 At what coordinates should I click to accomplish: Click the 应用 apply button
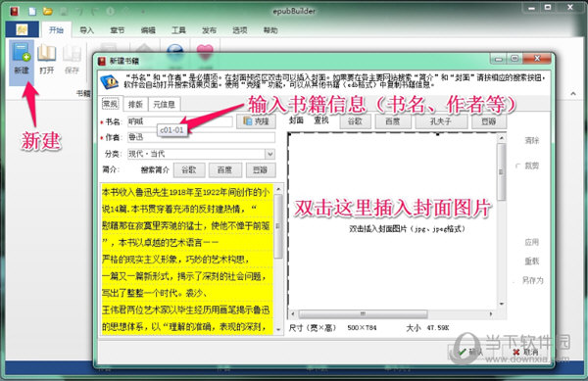coord(532,242)
